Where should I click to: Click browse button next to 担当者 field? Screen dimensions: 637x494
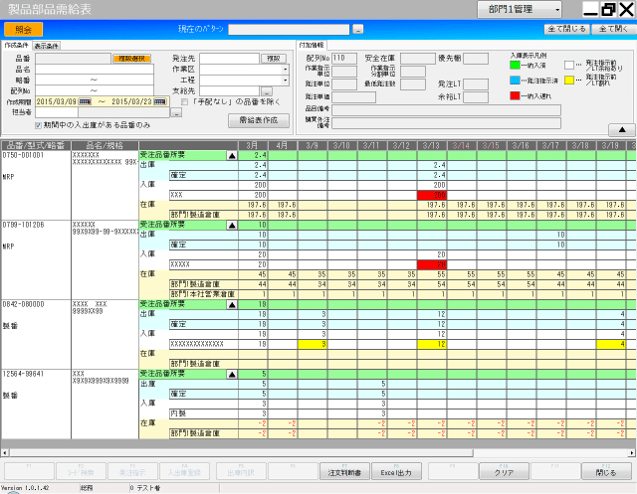pos(176,113)
